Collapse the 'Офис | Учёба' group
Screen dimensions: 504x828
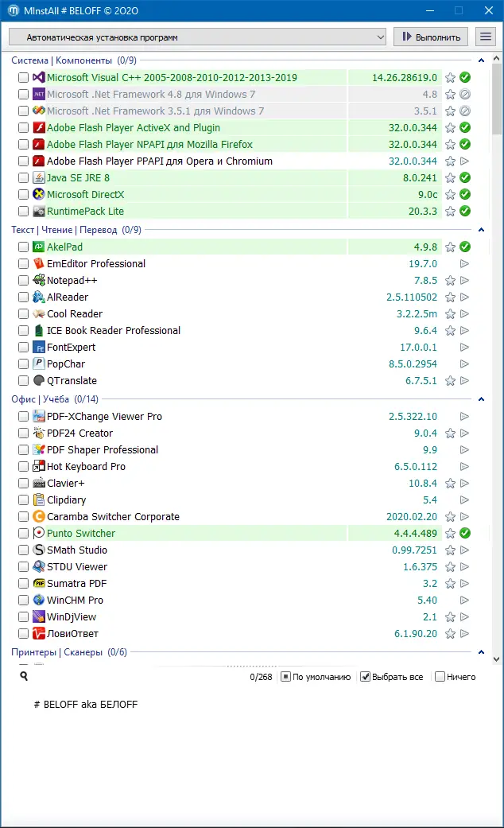tap(481, 399)
